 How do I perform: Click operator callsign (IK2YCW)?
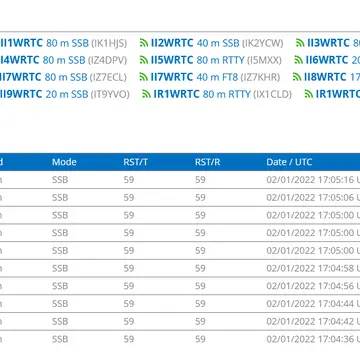[263, 43]
